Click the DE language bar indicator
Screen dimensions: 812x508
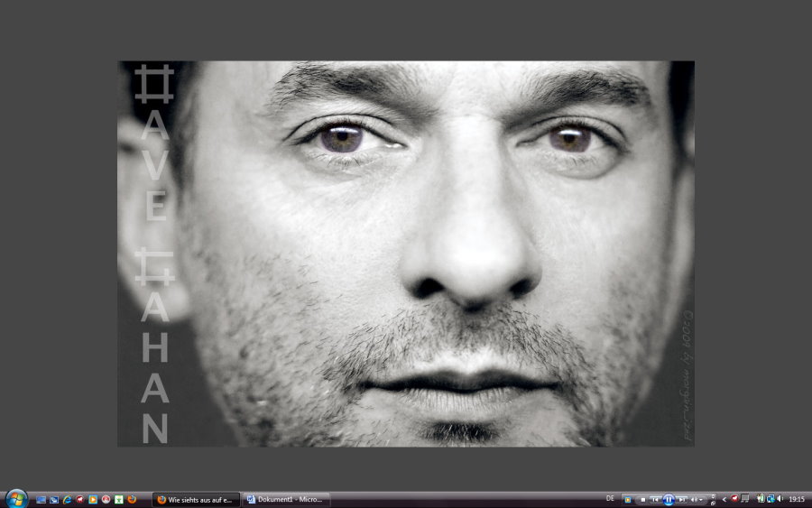tap(610, 498)
